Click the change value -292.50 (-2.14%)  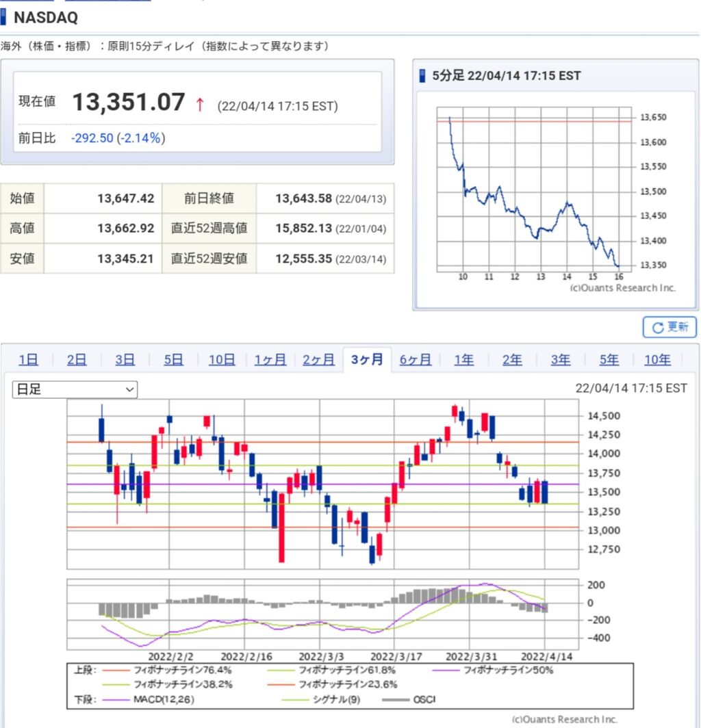coord(118,138)
